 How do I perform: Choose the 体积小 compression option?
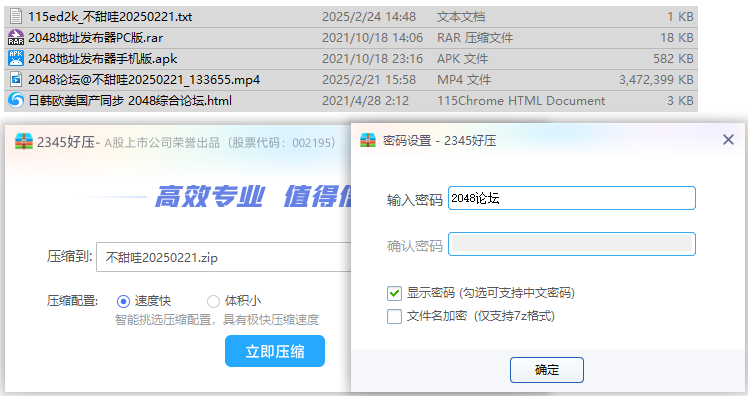point(213,302)
